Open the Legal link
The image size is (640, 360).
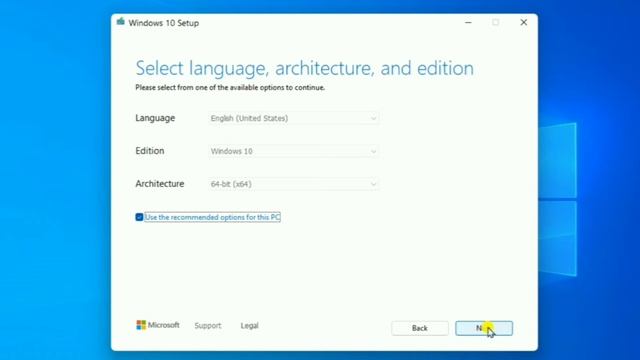[249, 326]
